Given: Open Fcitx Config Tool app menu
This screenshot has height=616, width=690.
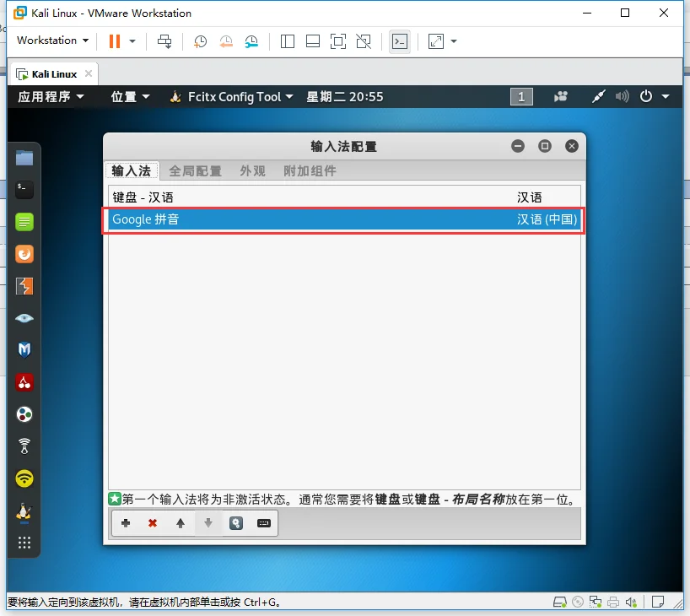Looking at the screenshot, I should coord(231,96).
